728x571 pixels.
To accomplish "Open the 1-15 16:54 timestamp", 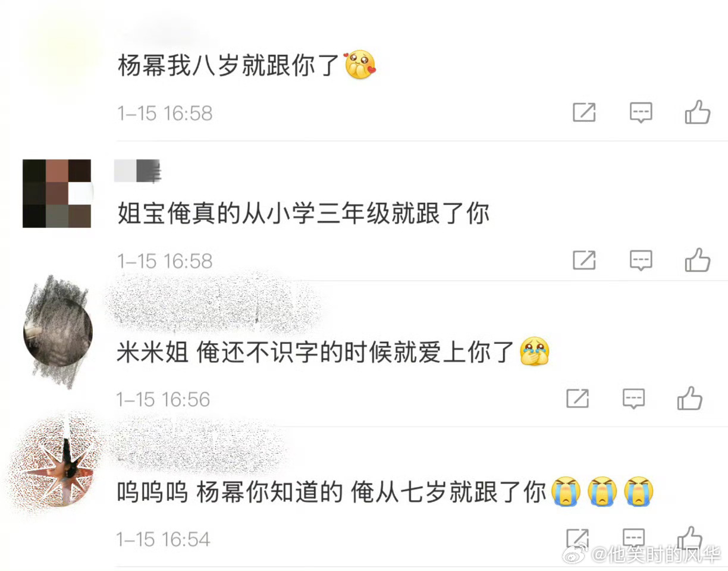I will [164, 539].
